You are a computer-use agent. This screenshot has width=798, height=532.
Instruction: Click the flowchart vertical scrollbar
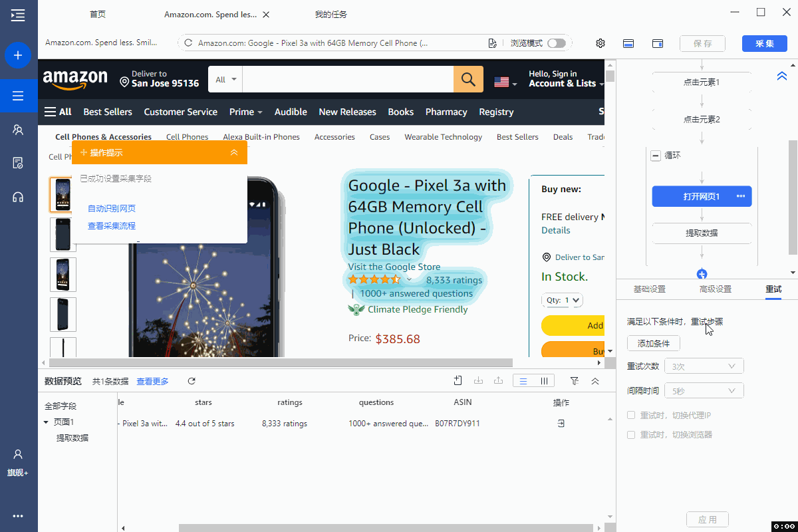793,197
